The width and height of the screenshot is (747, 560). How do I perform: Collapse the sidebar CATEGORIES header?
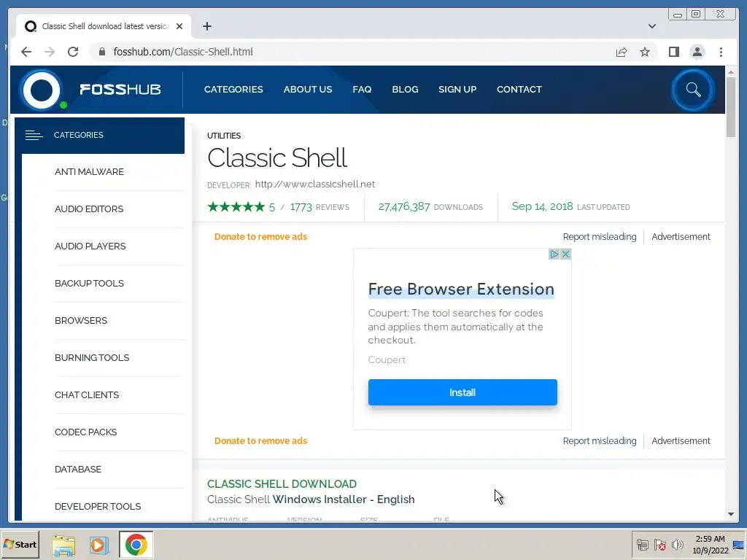coord(99,135)
